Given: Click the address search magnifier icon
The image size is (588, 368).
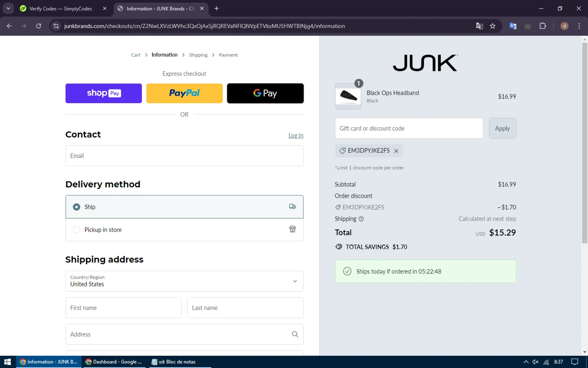Looking at the screenshot, I should coord(295,334).
